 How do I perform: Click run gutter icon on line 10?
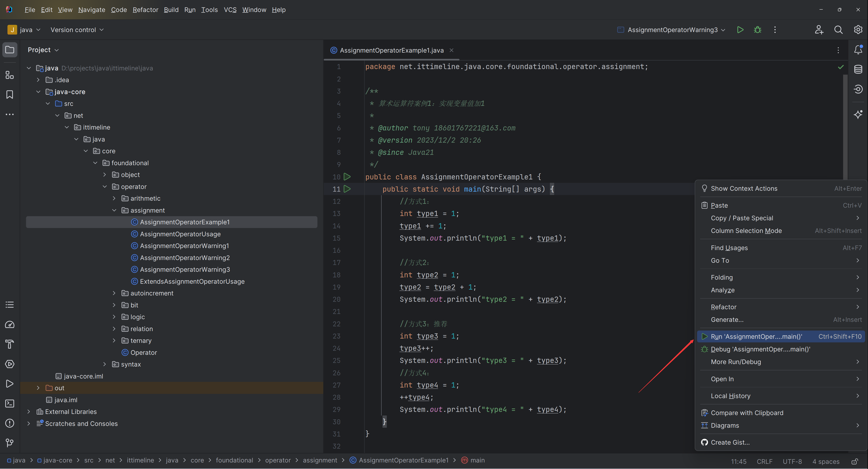[x=347, y=177]
